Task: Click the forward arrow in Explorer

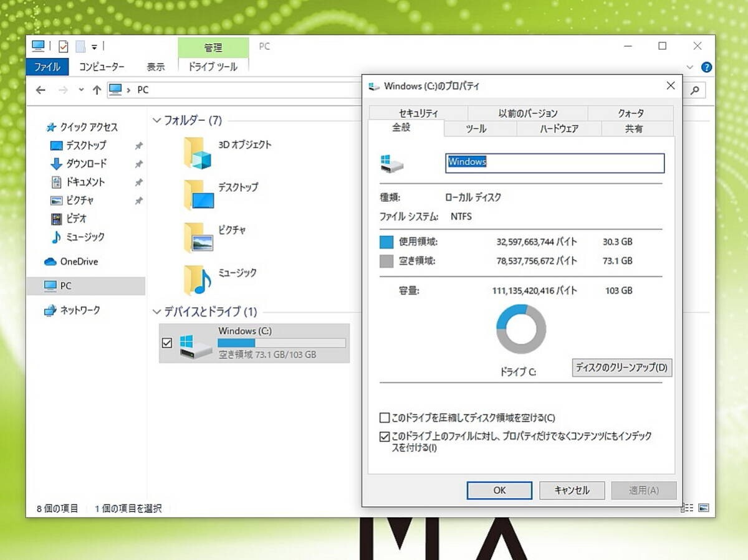Action: coord(62,90)
